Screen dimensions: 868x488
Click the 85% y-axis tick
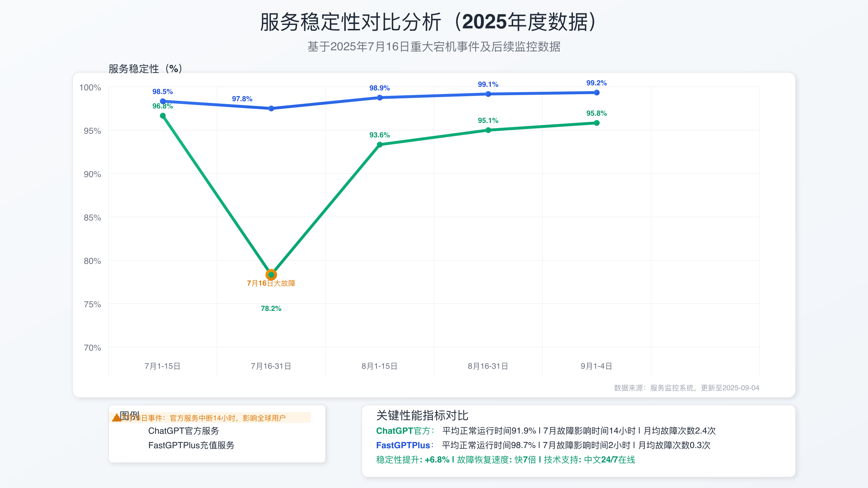coord(93,218)
